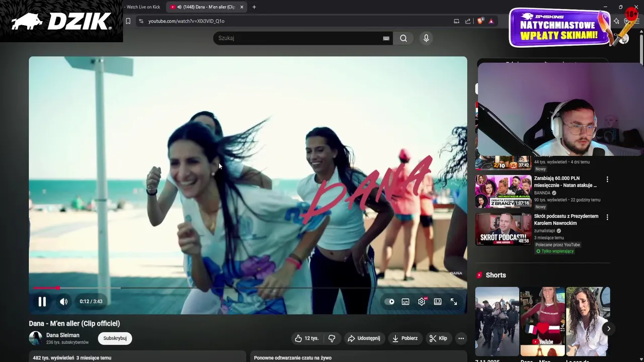This screenshot has height=362, width=644.
Task: Show next Shorts with the right arrow
Action: click(x=608, y=329)
